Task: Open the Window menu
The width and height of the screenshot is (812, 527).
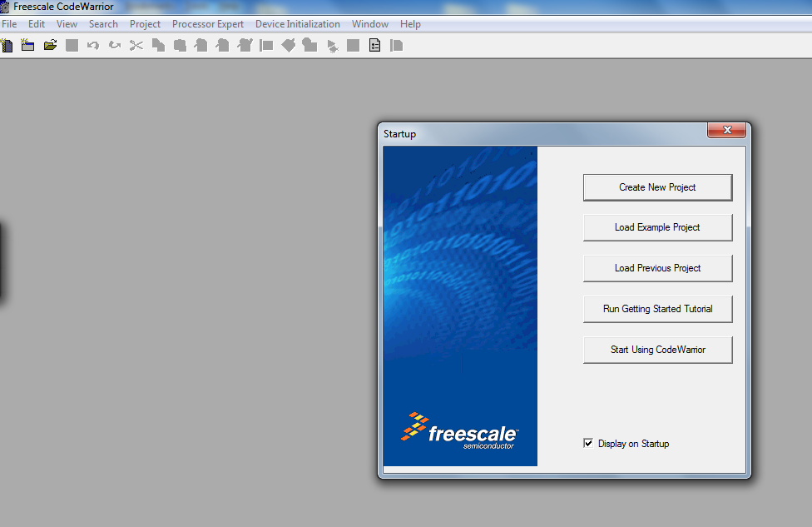Action: point(369,24)
